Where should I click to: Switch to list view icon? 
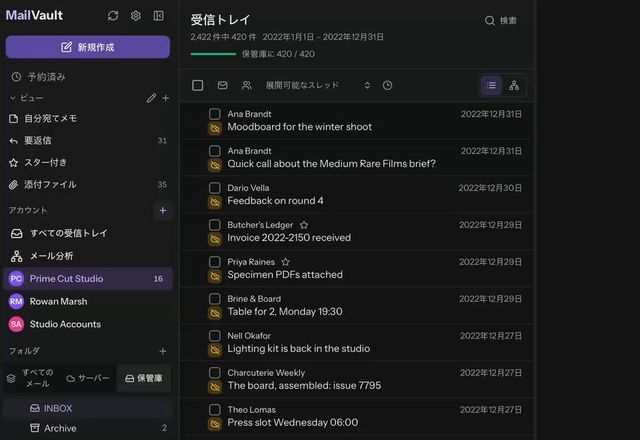pyautogui.click(x=491, y=85)
